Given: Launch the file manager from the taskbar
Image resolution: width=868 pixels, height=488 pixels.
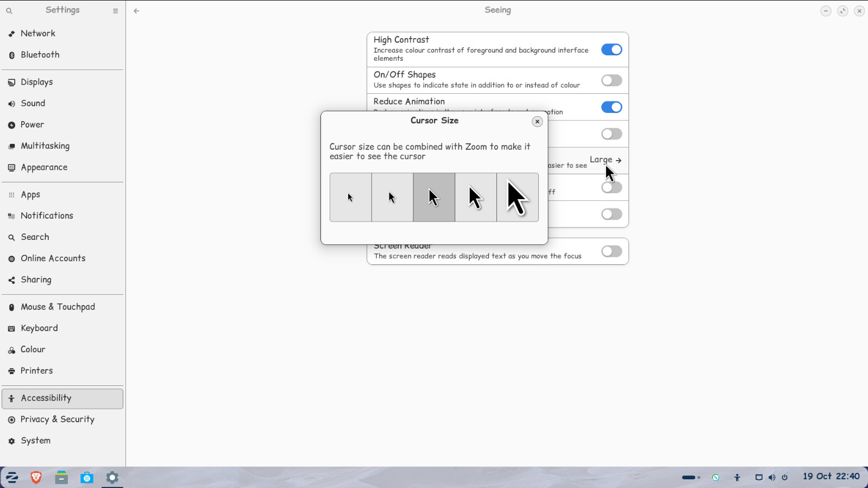Looking at the screenshot, I should point(61,478).
